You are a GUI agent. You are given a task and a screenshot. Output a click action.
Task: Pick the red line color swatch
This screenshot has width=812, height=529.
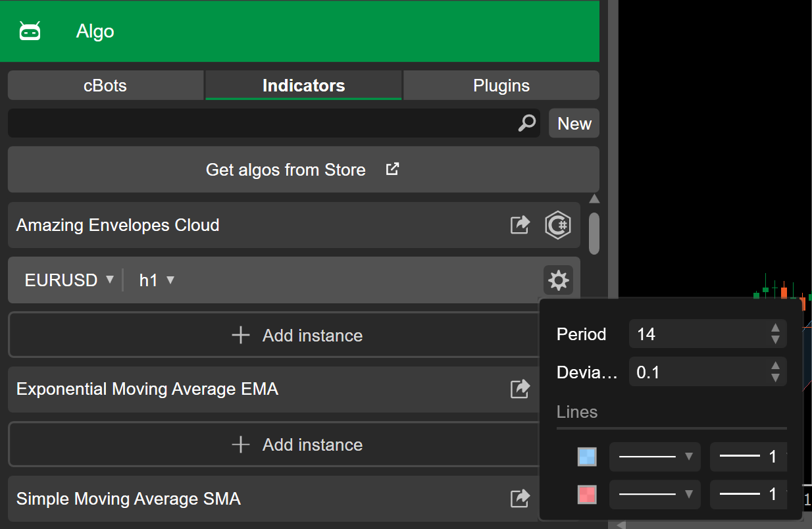(586, 494)
